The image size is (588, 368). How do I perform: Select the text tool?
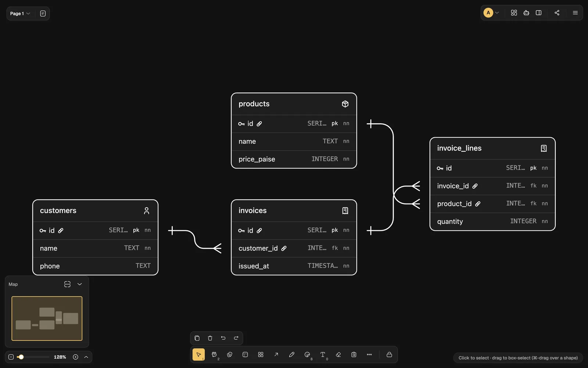point(323,354)
